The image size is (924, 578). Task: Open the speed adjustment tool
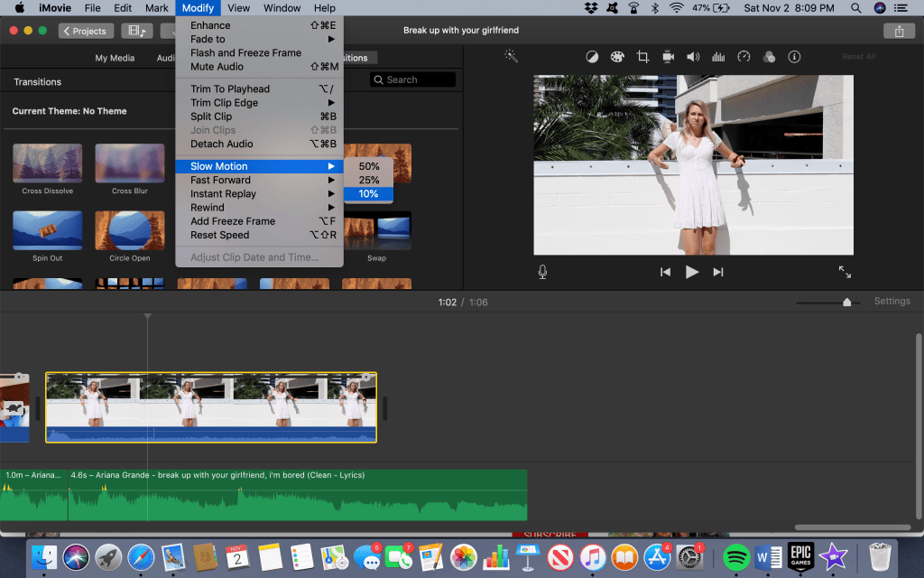[x=744, y=57]
